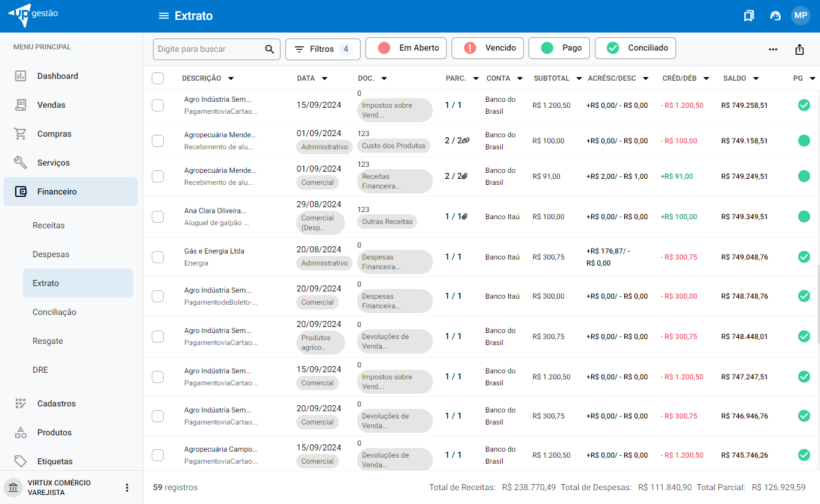Expand the DESCRIÇÃO column sort arrow

231,78
